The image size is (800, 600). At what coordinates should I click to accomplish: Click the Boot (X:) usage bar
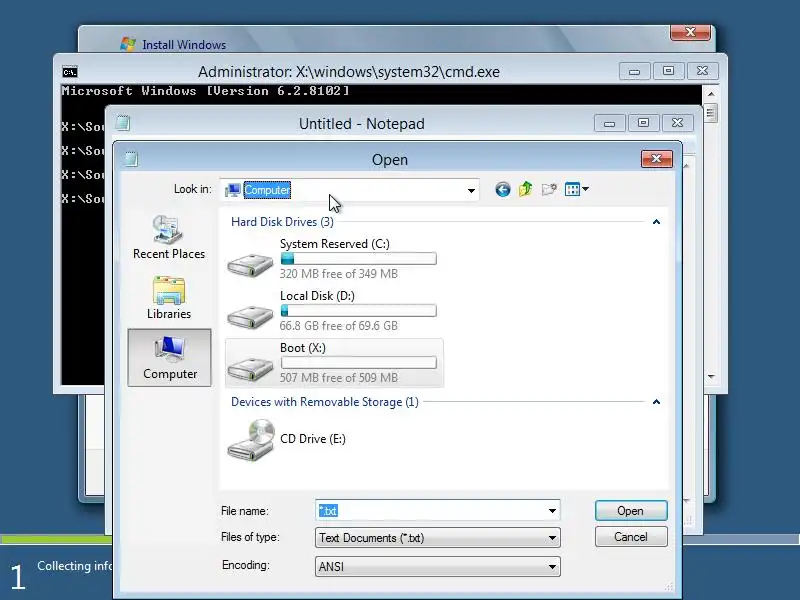[359, 363]
